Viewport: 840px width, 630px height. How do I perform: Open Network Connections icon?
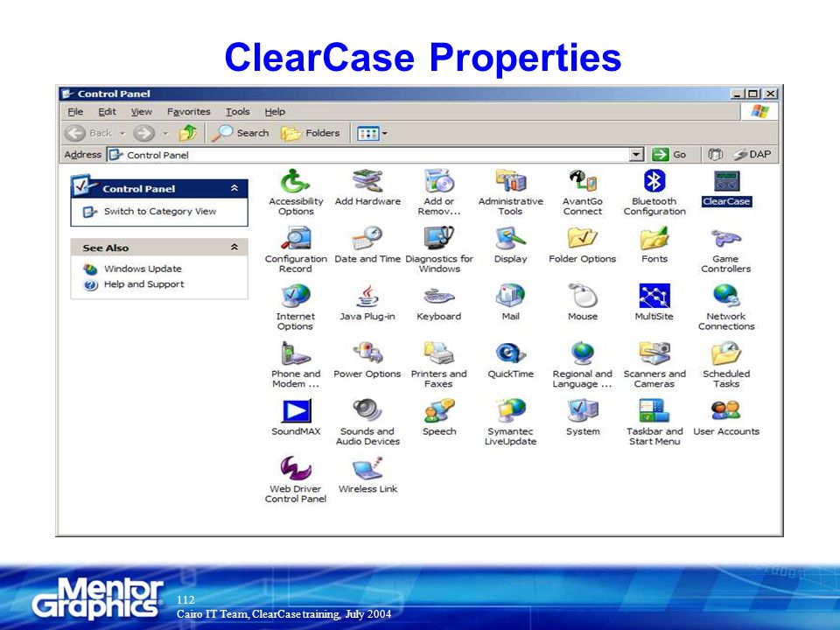[x=726, y=296]
